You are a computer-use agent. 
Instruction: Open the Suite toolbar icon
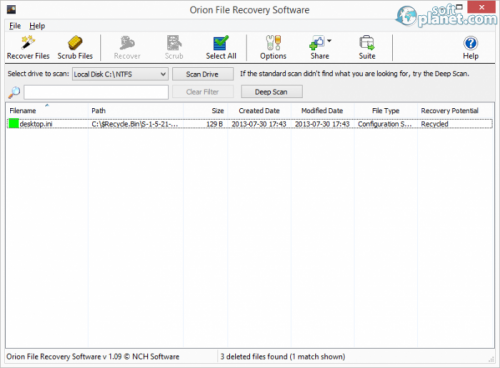pyautogui.click(x=367, y=48)
